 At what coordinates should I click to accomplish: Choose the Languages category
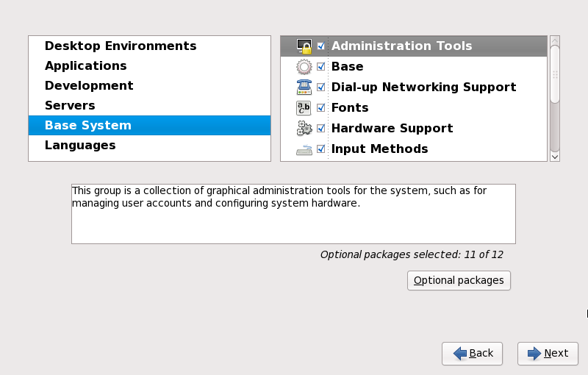80,146
